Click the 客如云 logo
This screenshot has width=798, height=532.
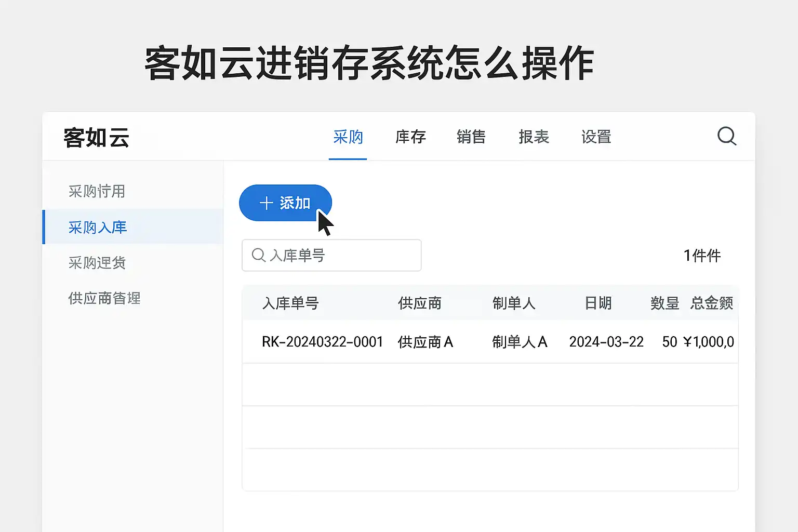point(96,138)
